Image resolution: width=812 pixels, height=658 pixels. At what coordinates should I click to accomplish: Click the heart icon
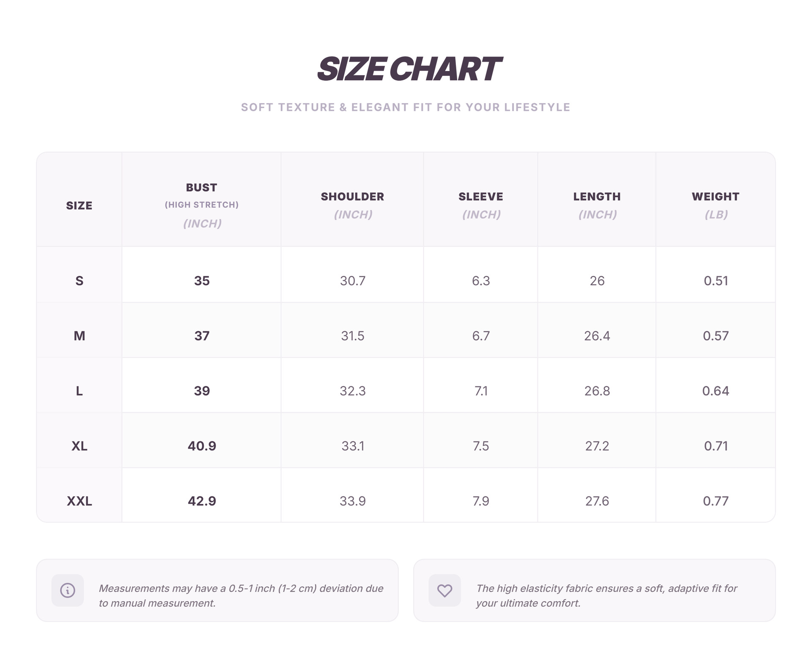coord(444,590)
